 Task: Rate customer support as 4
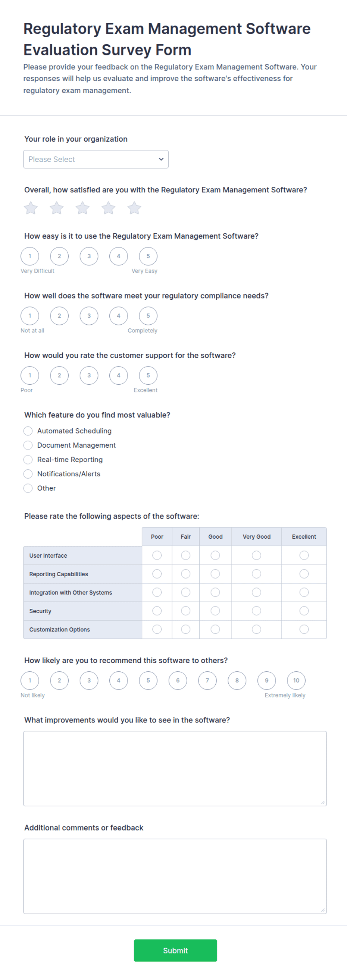click(118, 375)
